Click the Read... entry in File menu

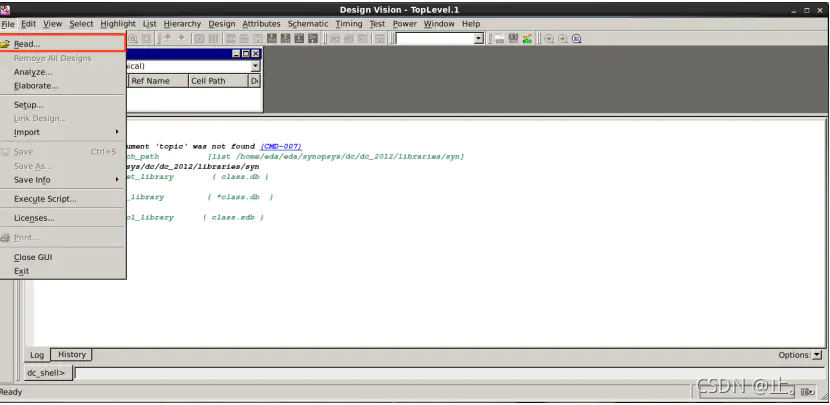(x=62, y=44)
